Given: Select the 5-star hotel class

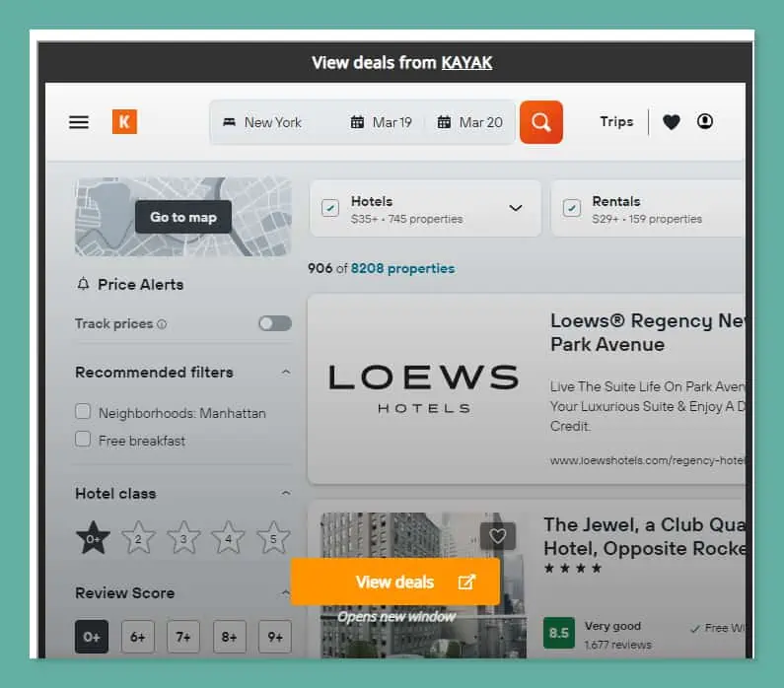Looking at the screenshot, I should tap(273, 538).
